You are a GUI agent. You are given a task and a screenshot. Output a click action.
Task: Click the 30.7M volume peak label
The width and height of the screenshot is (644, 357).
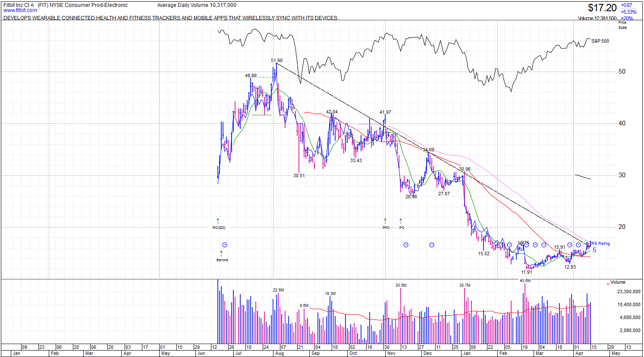click(x=465, y=285)
